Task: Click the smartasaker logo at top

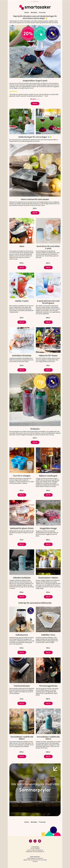Action: pos(35,7)
